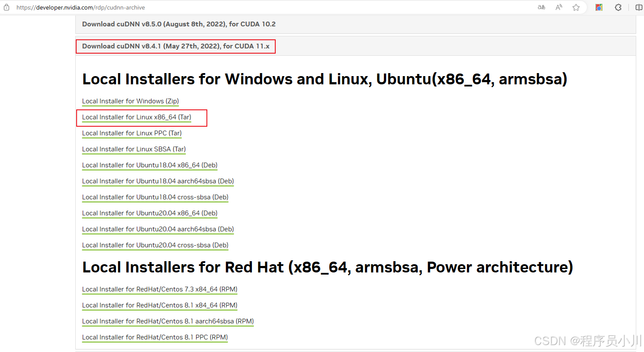Click the lock icon in the address bar
644x352 pixels.
click(x=6, y=7)
